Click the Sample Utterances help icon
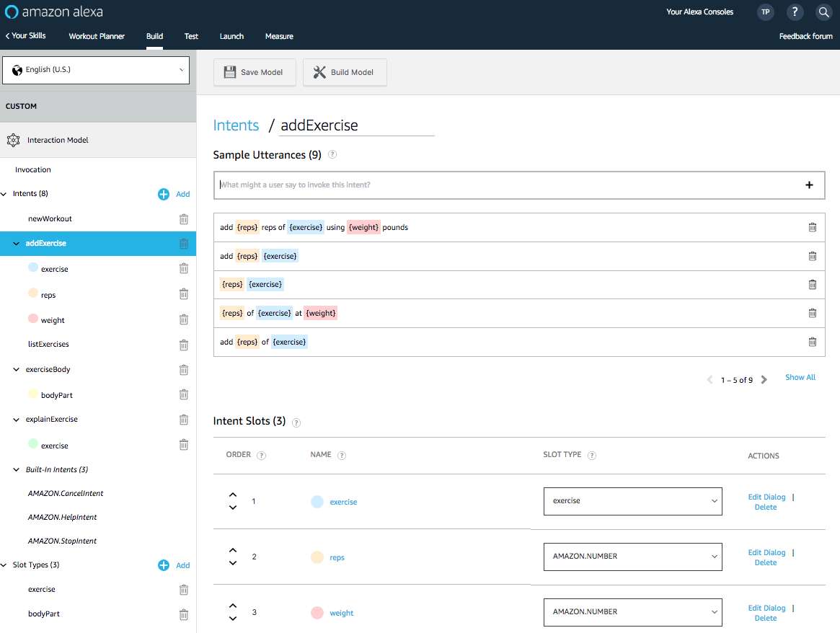Viewport: 840px width, 633px height. coord(332,154)
